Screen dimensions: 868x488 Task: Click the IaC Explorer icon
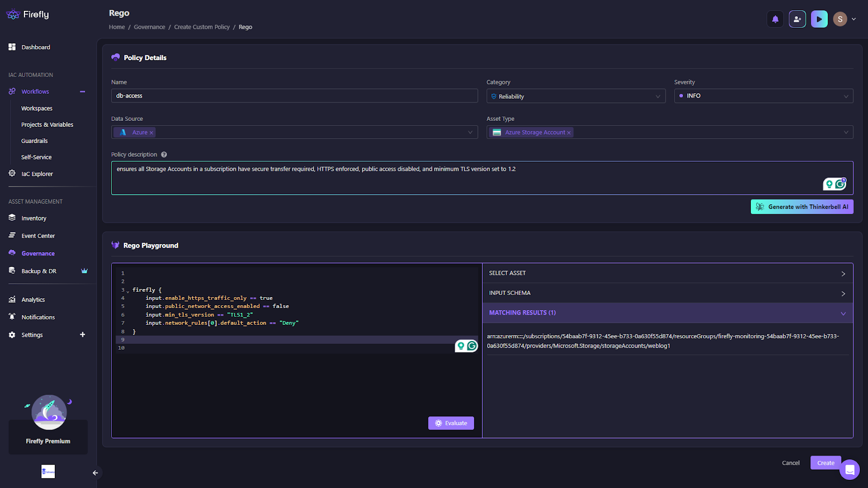(12, 174)
